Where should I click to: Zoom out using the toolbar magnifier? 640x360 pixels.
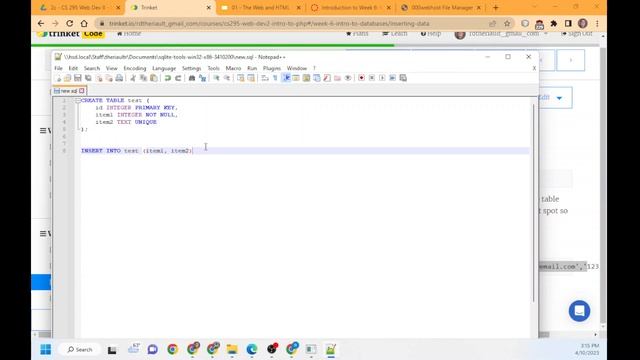[227, 78]
